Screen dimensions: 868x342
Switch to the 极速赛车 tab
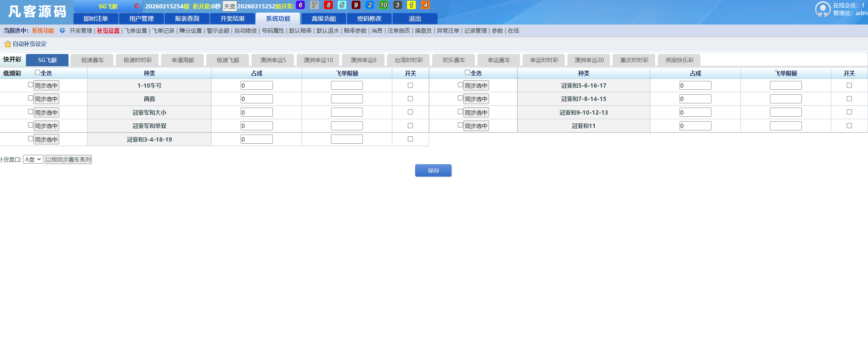tap(92, 60)
